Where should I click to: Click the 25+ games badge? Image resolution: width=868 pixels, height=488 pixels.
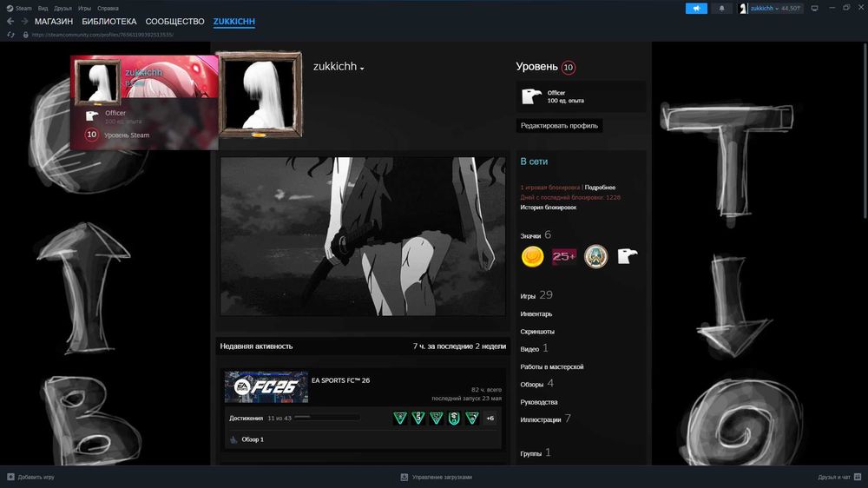(x=564, y=256)
